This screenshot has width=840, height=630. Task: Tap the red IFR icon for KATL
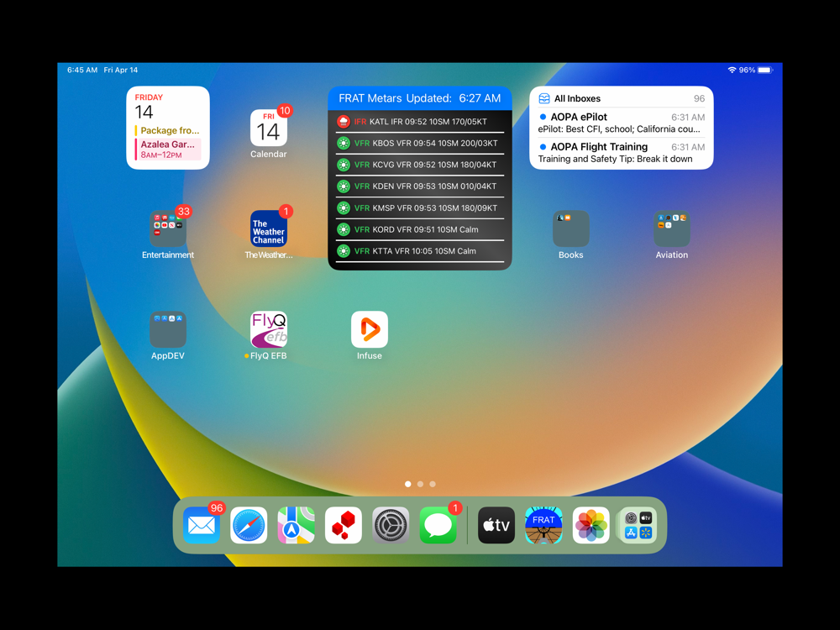coord(344,122)
